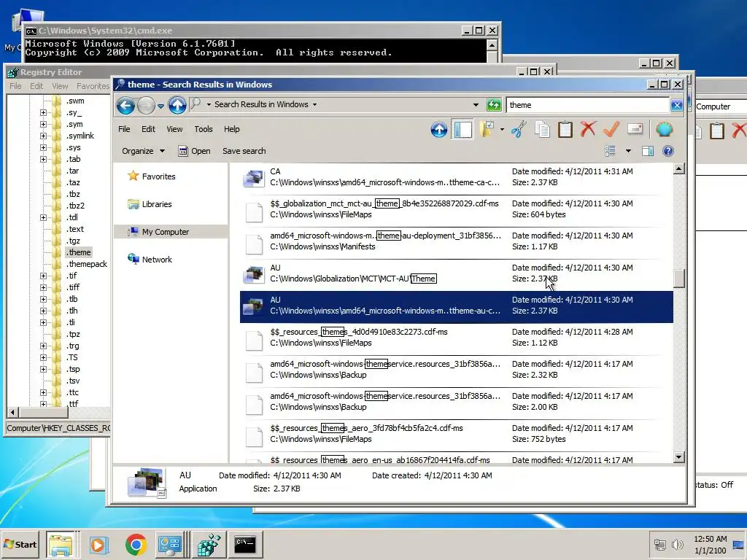Go back with the Explorer back arrow

pyautogui.click(x=125, y=105)
